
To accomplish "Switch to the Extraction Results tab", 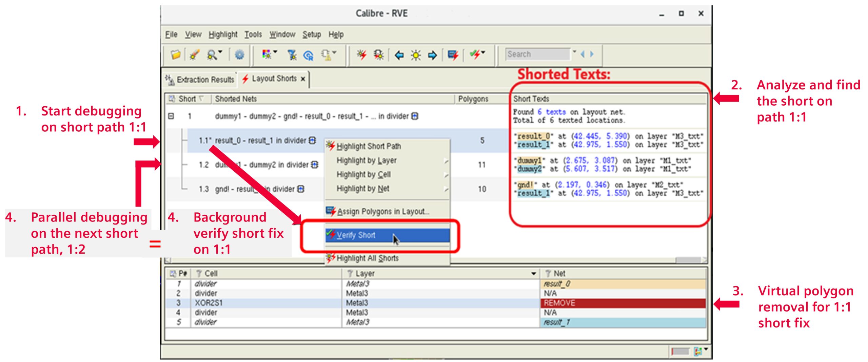I will pyautogui.click(x=200, y=80).
